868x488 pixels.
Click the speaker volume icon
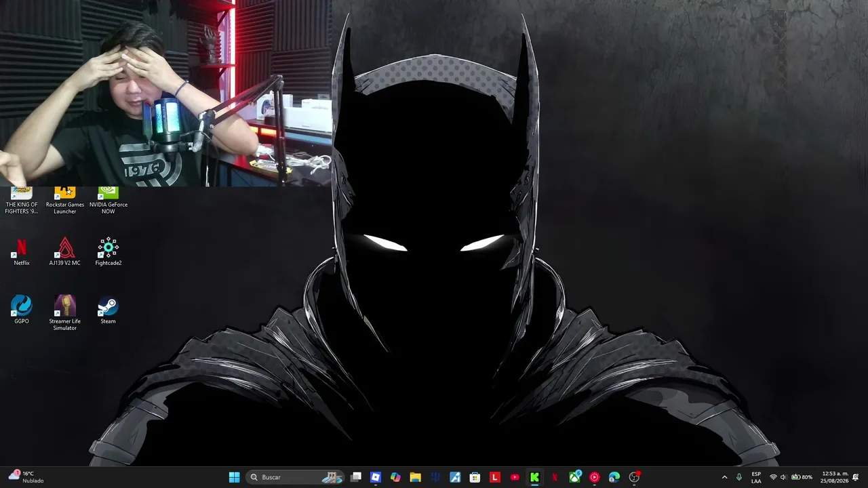(783, 477)
